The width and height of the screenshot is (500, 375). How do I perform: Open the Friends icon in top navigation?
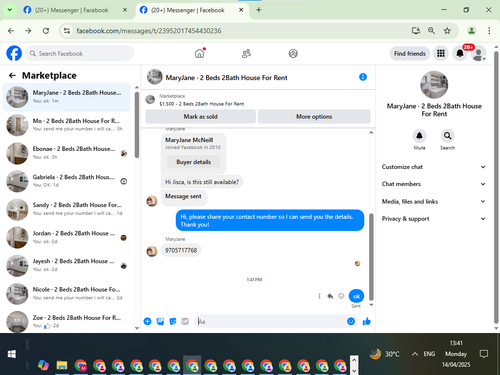coord(246,53)
